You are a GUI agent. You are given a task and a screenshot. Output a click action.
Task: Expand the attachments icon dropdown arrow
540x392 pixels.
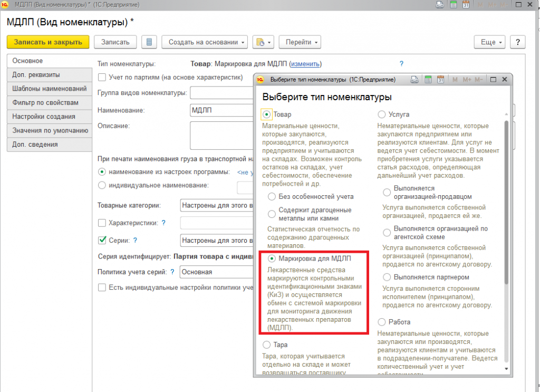tap(269, 43)
